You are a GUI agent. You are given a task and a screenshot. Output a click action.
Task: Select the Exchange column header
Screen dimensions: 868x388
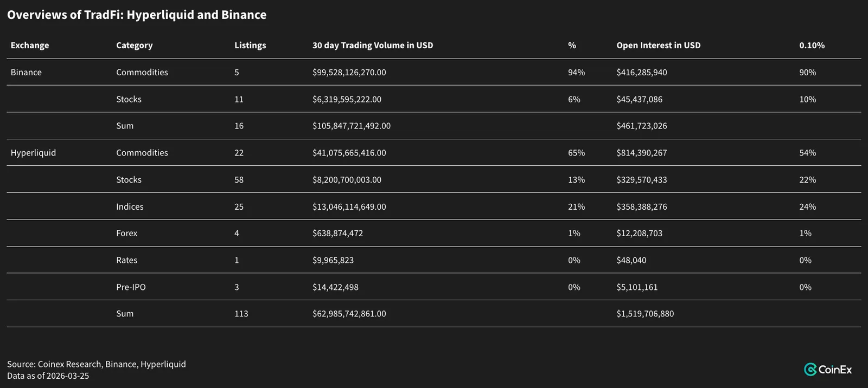click(x=30, y=46)
